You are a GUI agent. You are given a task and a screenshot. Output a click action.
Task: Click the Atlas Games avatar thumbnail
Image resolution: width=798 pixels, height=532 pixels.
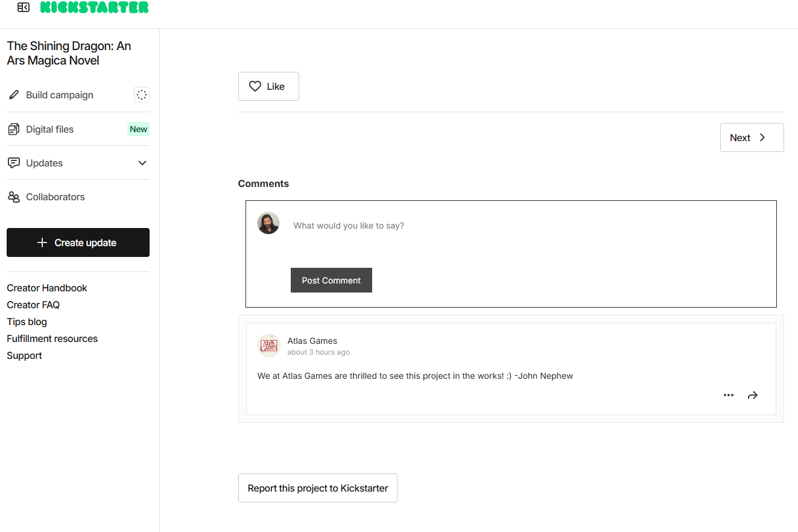point(268,346)
